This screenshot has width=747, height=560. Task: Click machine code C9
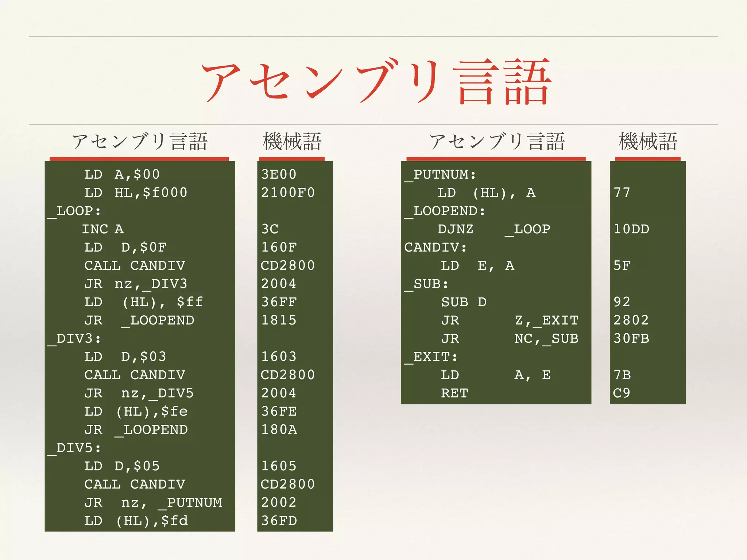coord(622,393)
